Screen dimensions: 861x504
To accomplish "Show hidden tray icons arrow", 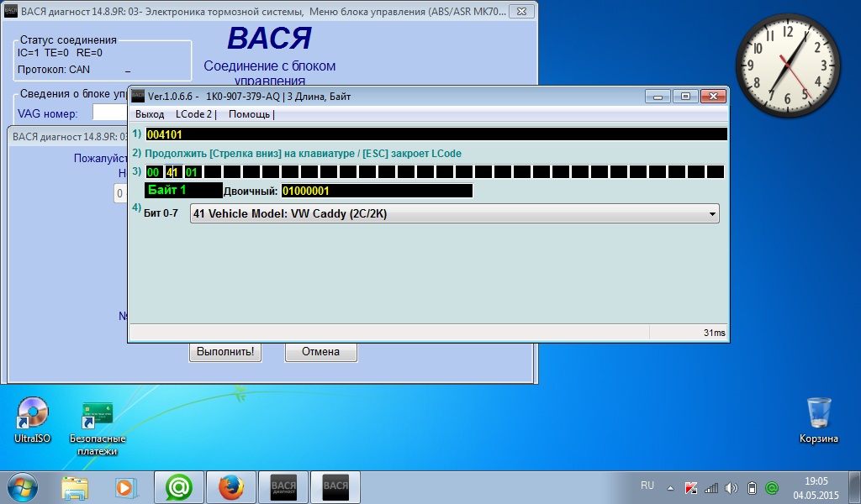I will [670, 487].
